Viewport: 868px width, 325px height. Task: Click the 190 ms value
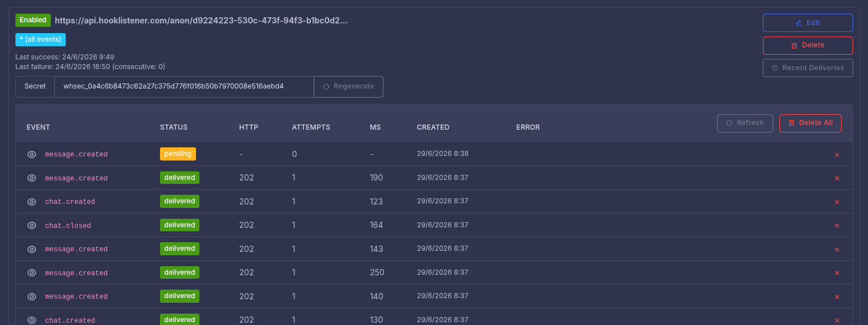point(377,178)
